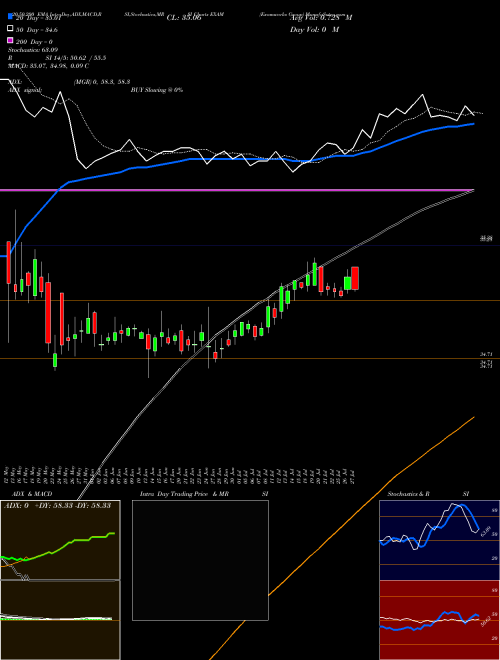Click the 'Intra Day Trading Price & MR SI' title
The width and height of the screenshot is (500, 660).
[x=204, y=494]
